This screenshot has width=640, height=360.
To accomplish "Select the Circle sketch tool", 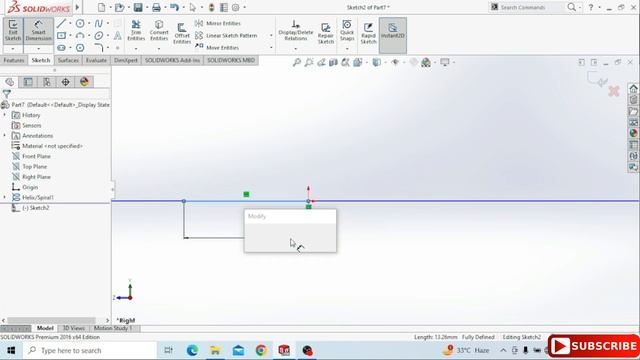I will click(x=80, y=24).
